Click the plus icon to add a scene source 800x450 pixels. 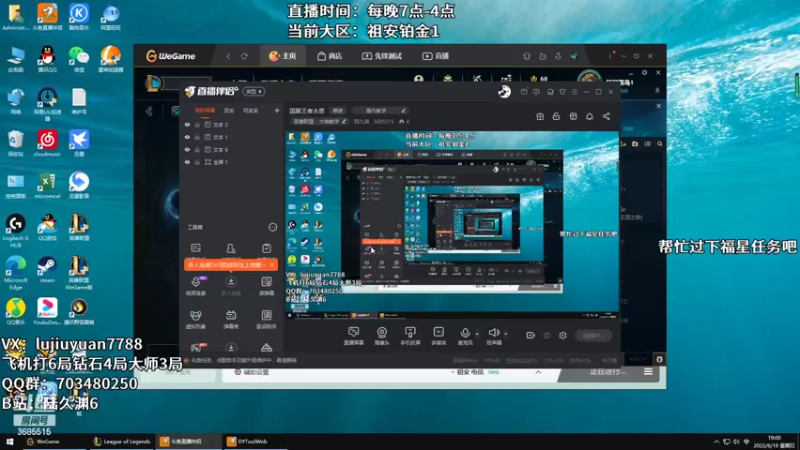(277, 110)
